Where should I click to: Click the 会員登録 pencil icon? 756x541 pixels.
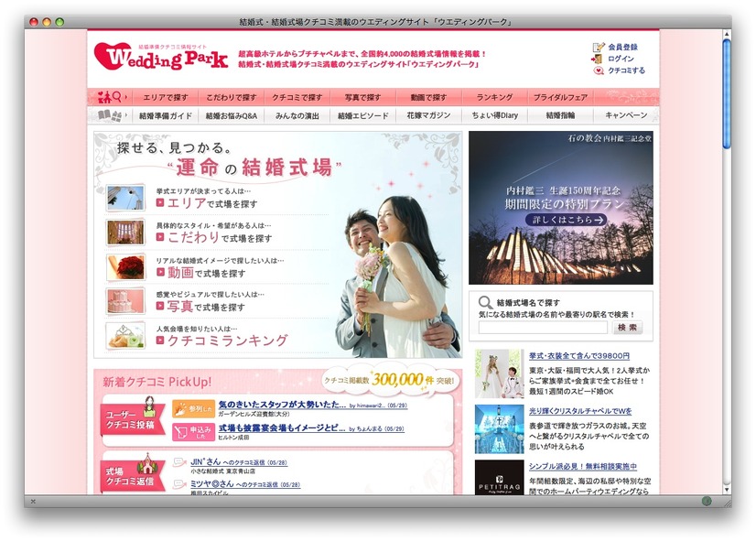(x=599, y=47)
